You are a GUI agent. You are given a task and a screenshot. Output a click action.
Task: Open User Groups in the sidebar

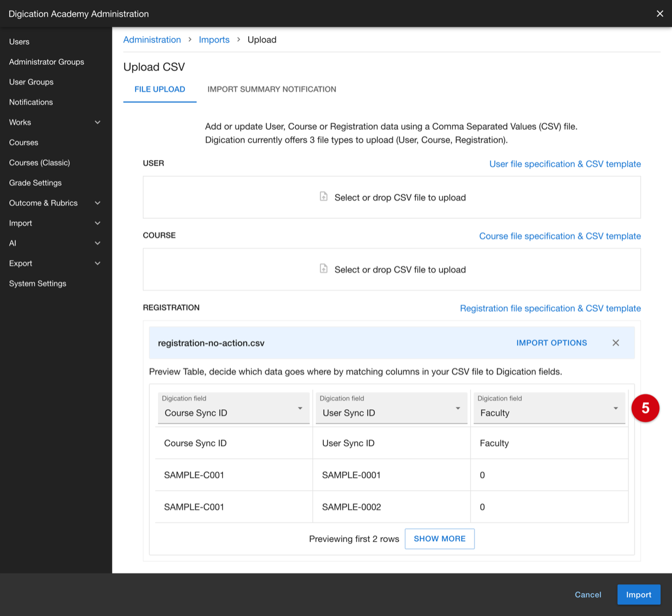pos(31,82)
